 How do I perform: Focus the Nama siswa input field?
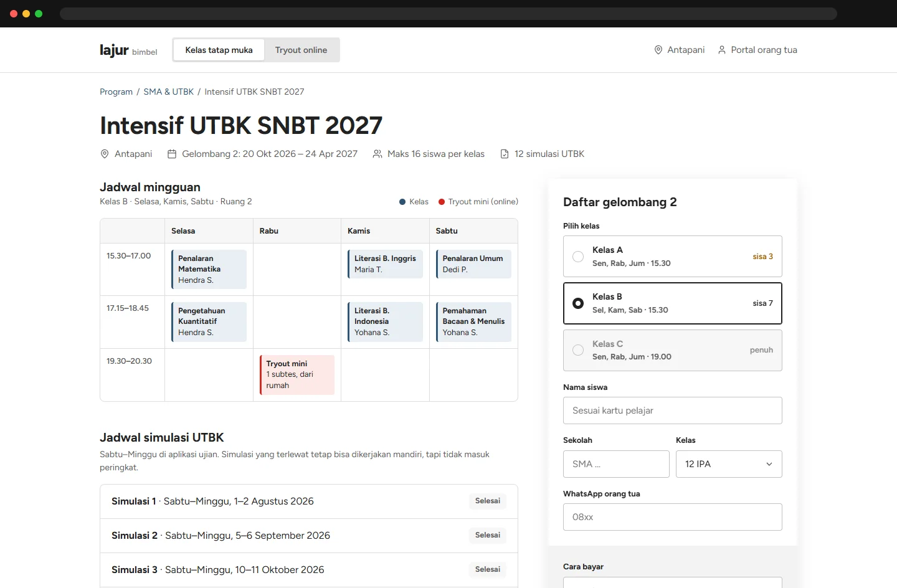tap(673, 410)
